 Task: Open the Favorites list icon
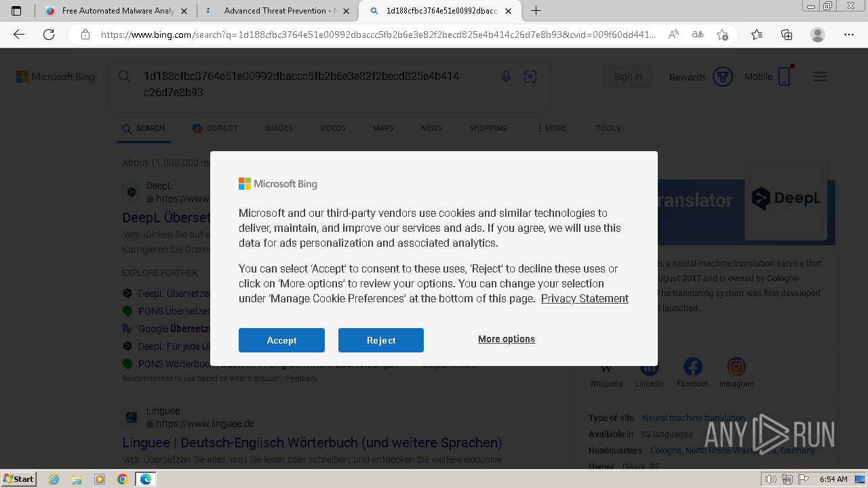pos(757,35)
